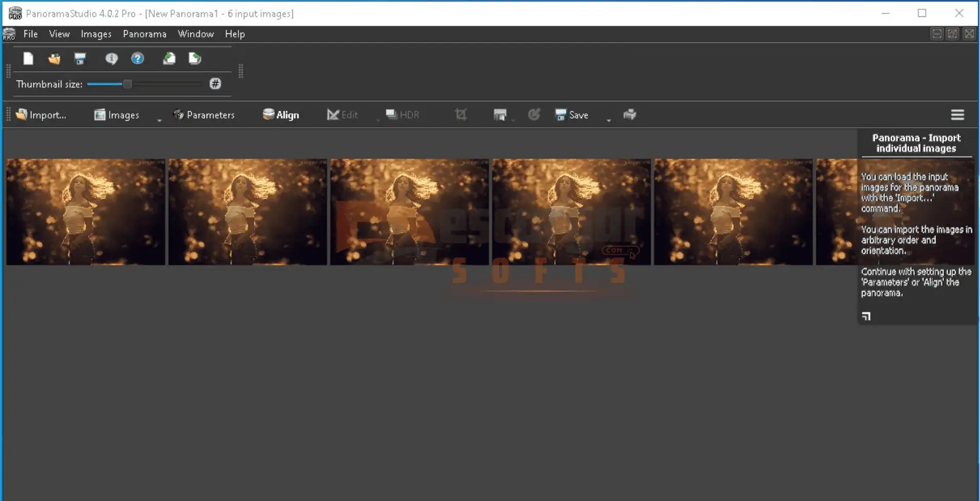The width and height of the screenshot is (980, 501).
Task: Open the hamburger menu icon
Action: [x=957, y=115]
